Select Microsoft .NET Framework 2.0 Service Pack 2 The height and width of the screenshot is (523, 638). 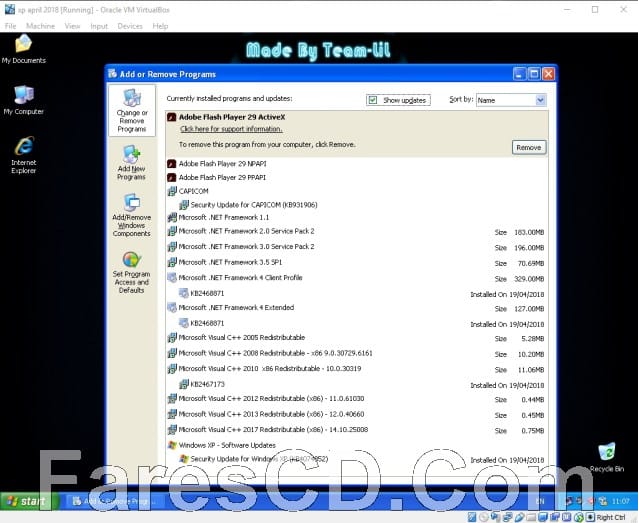pyautogui.click(x=246, y=231)
